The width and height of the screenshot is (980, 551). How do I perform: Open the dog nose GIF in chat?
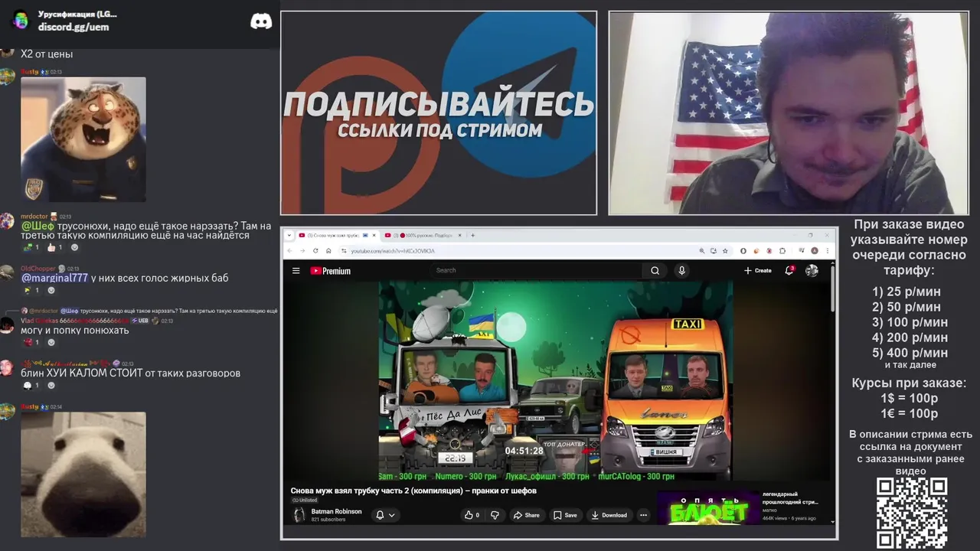pos(83,474)
